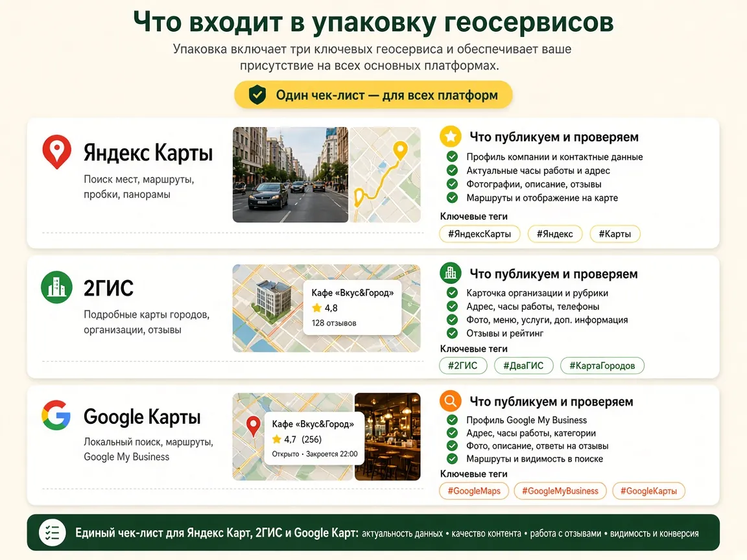
Task: Click the 2GIS Кафе «Вкус&Город» info card
Action: (352, 307)
